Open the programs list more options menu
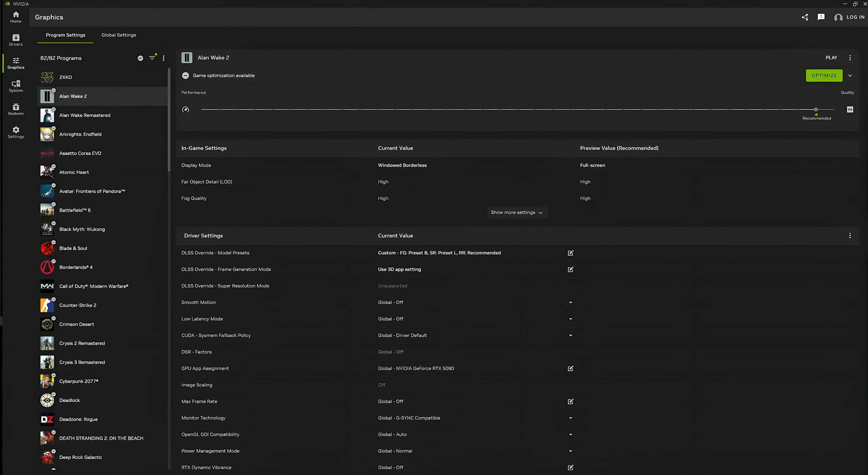The height and width of the screenshot is (475, 868). [164, 58]
